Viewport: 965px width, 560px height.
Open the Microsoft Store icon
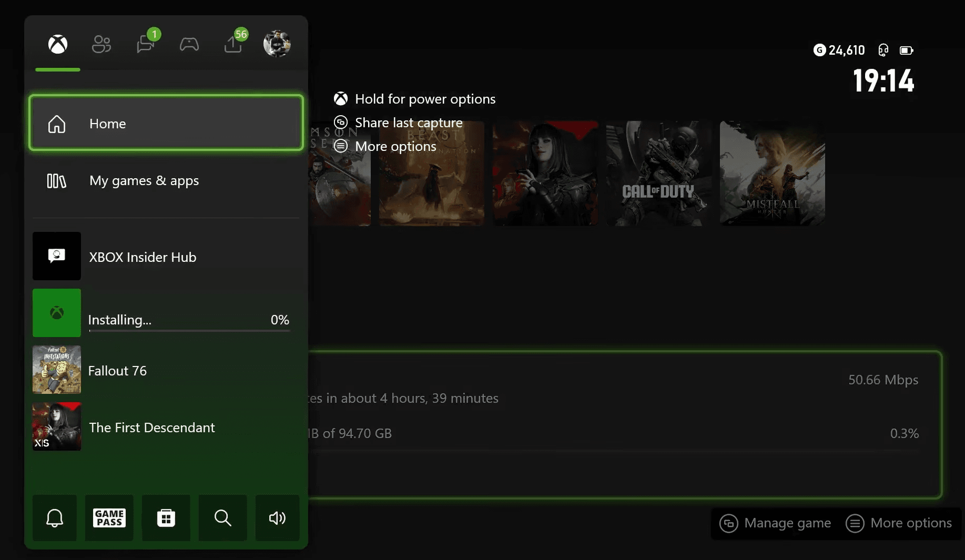[x=166, y=518]
